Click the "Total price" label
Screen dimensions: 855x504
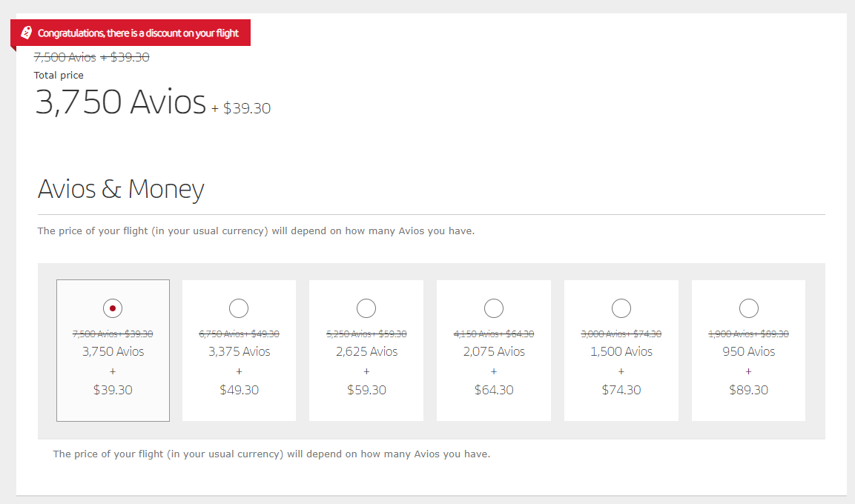tap(59, 75)
